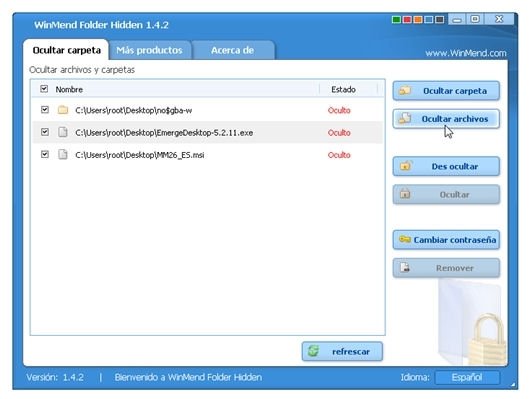This screenshot has width=529, height=399.
Task: Open the Acerca de tab
Action: coord(232,50)
